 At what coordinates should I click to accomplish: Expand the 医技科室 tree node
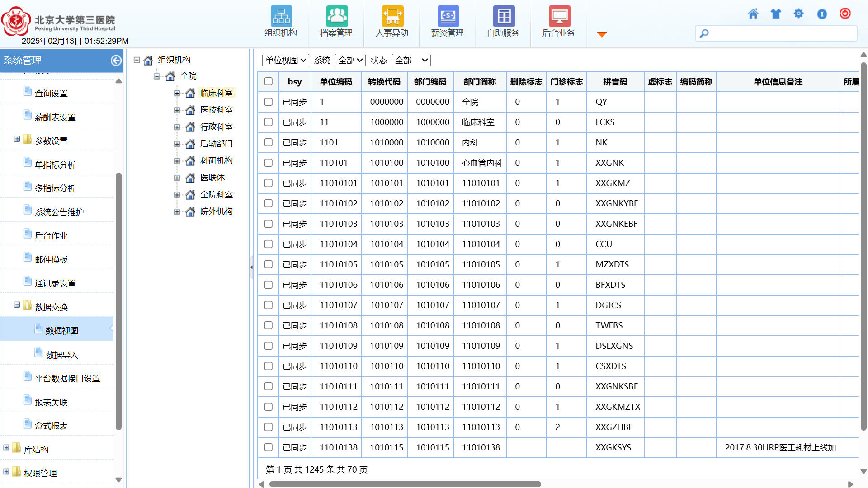pos(177,110)
